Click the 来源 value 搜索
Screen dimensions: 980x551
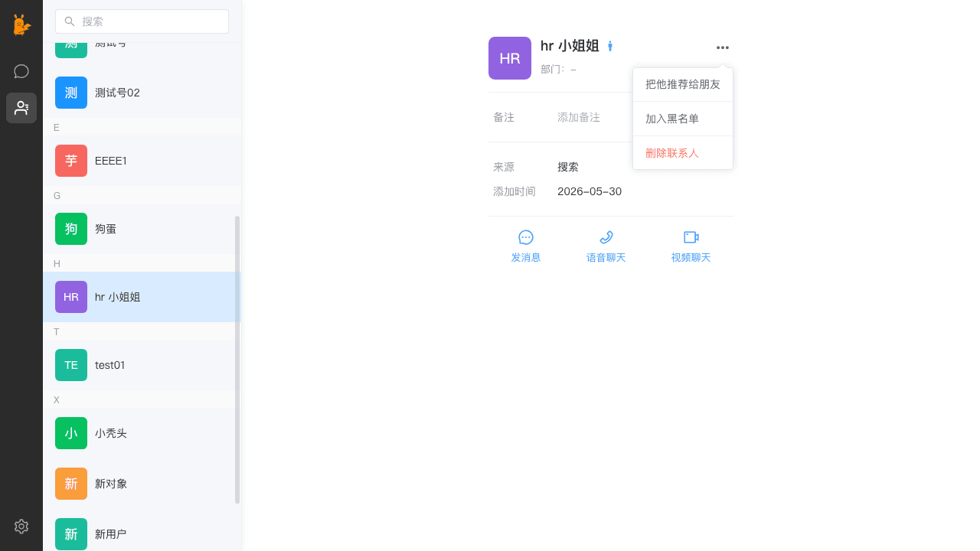tap(568, 167)
